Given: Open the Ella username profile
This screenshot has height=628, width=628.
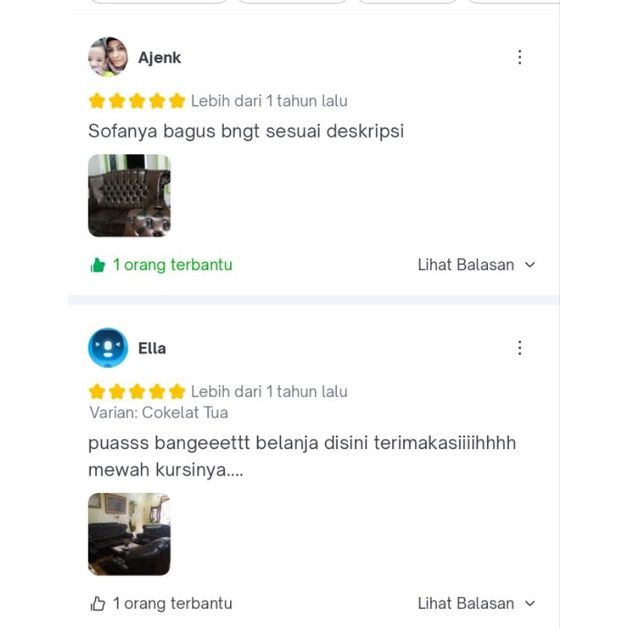Looking at the screenshot, I should point(152,348).
